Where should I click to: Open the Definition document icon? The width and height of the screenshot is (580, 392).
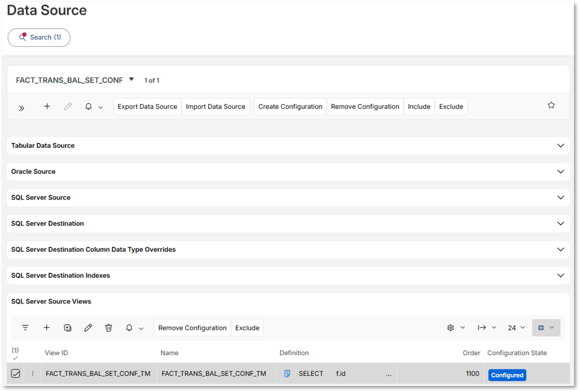[287, 373]
